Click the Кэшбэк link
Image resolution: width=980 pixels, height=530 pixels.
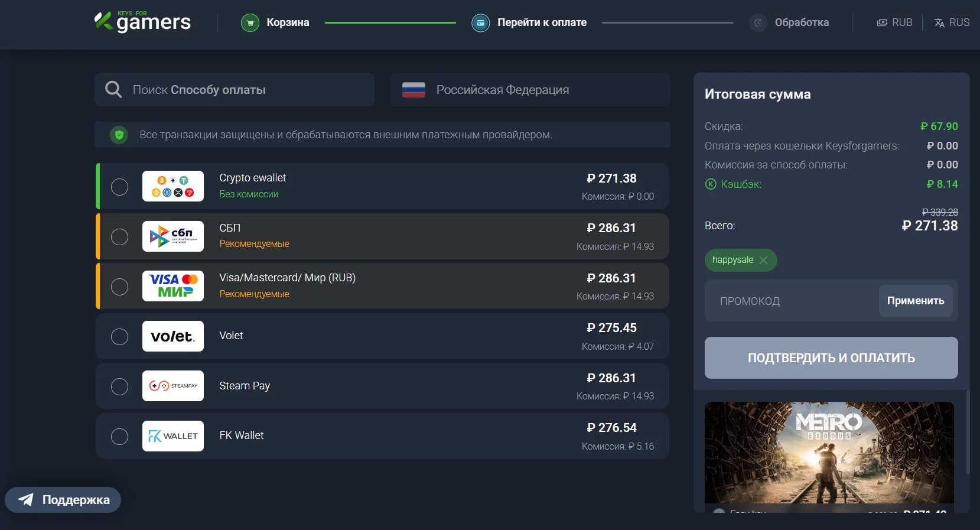pos(741,184)
